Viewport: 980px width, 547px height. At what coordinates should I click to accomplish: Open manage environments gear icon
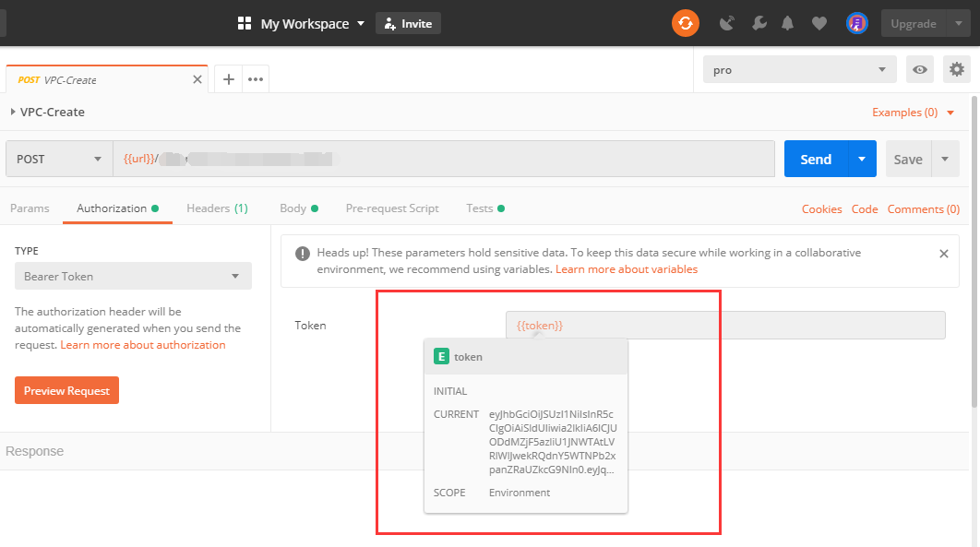pyautogui.click(x=956, y=69)
